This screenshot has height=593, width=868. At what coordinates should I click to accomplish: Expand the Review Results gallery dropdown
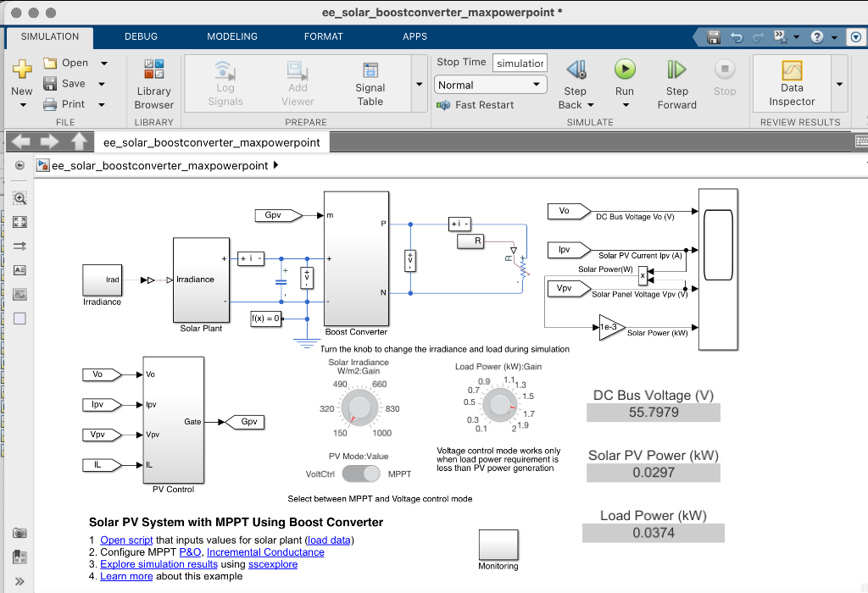click(840, 84)
